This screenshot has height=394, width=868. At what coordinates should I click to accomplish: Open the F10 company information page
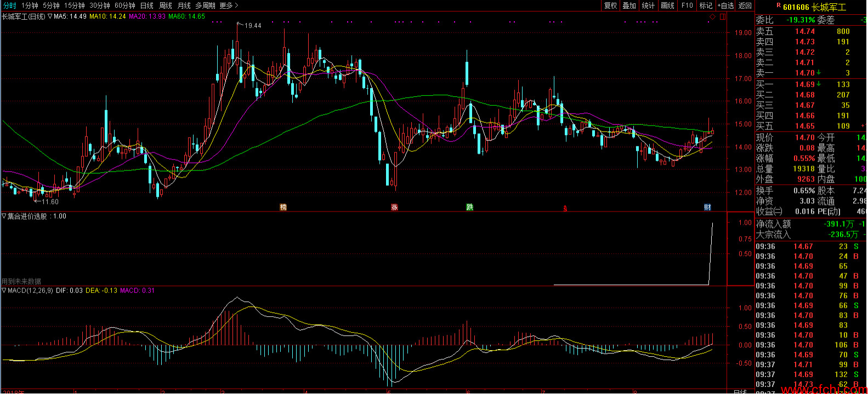pyautogui.click(x=687, y=5)
